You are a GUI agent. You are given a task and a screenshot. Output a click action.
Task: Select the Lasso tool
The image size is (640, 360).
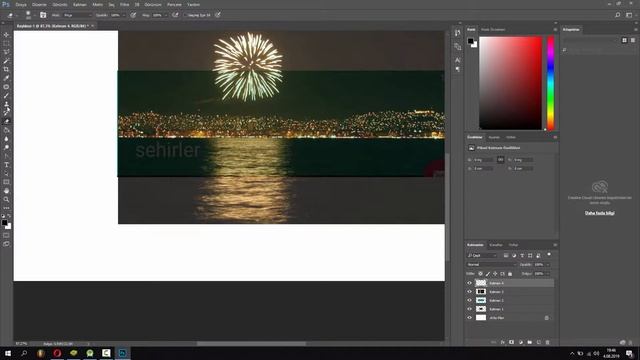6,52
